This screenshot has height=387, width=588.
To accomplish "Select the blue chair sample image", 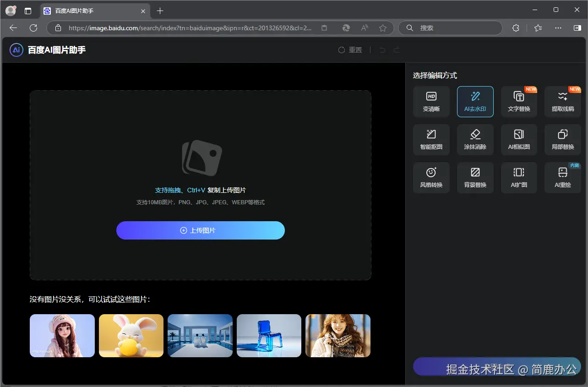I will pos(269,335).
